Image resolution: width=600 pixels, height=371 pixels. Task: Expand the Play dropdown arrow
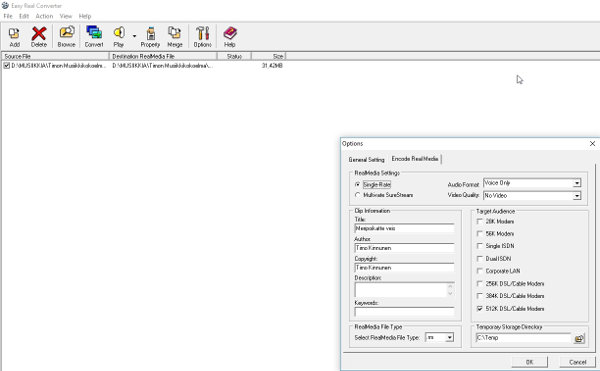(x=134, y=36)
